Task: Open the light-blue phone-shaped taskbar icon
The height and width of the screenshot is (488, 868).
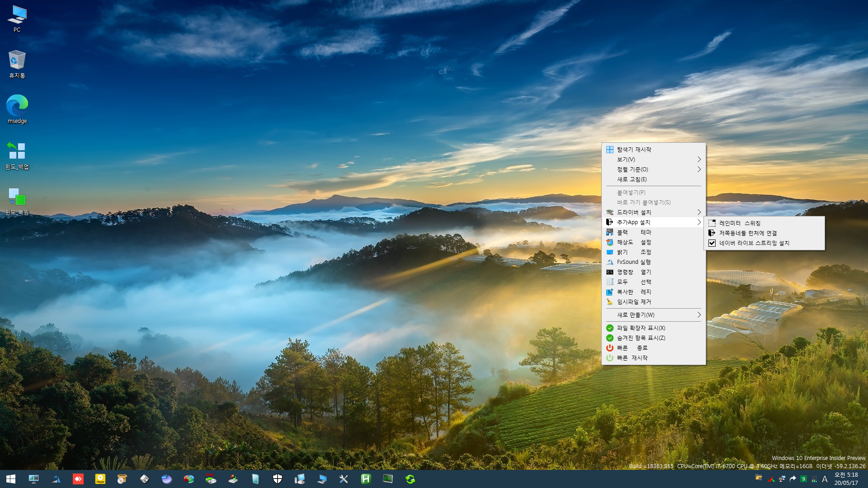Action: (x=255, y=479)
